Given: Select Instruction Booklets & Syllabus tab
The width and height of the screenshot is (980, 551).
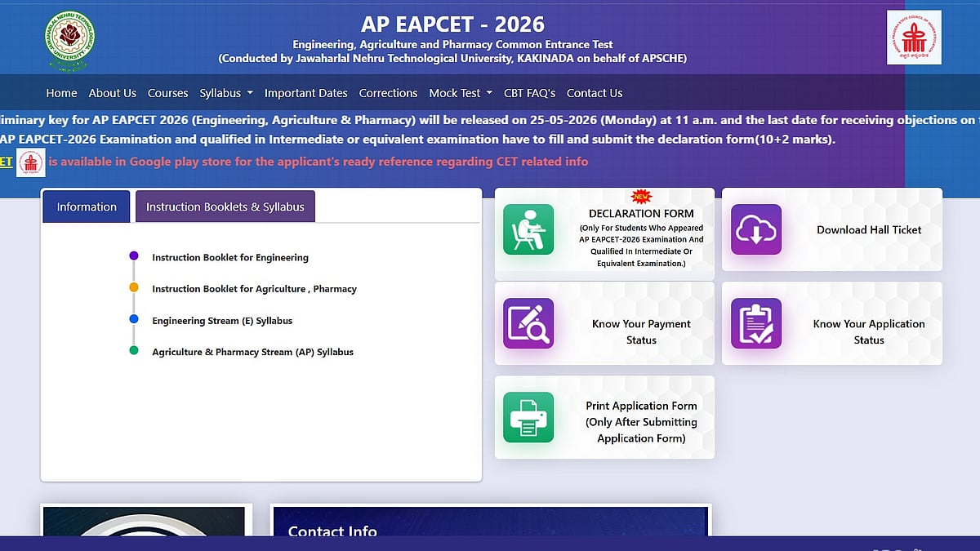Looking at the screenshot, I should click(225, 207).
